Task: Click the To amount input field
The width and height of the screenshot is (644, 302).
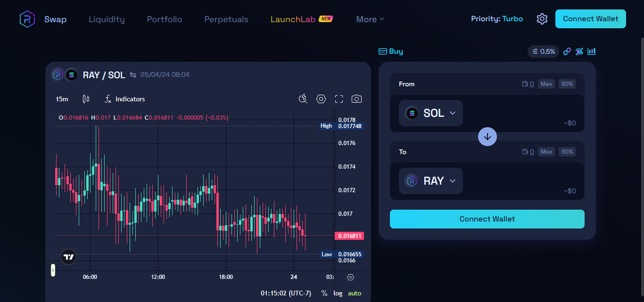Action: pos(521,181)
